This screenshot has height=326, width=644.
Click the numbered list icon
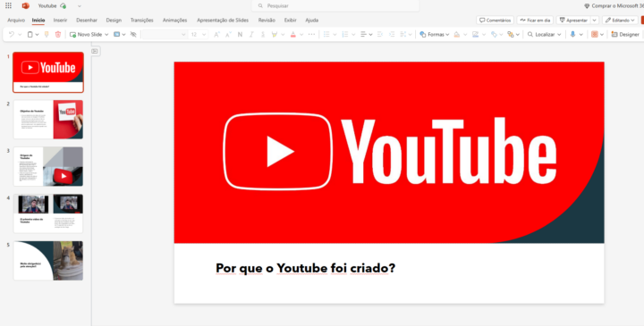pyautogui.click(x=345, y=35)
